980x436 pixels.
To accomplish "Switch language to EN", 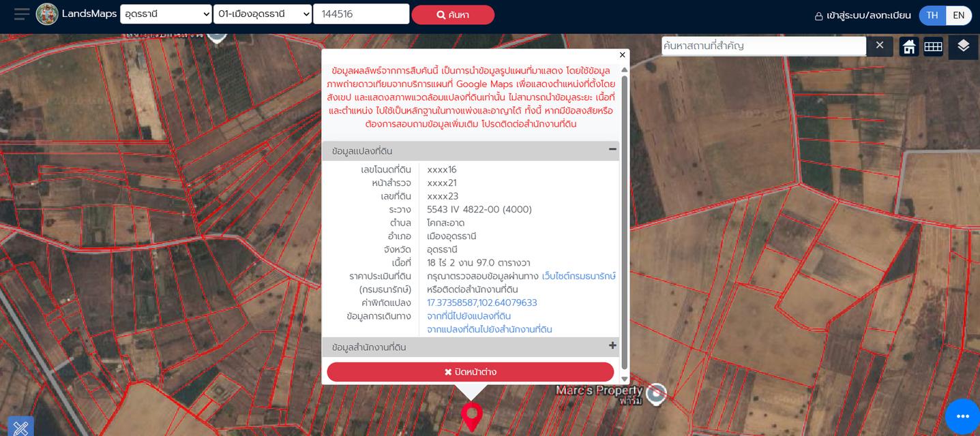I will tap(959, 15).
